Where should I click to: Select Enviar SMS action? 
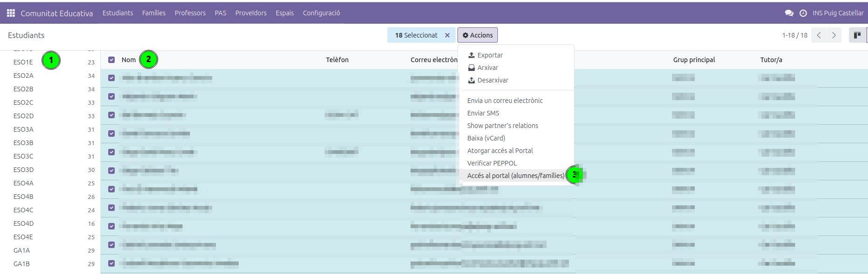(x=483, y=113)
